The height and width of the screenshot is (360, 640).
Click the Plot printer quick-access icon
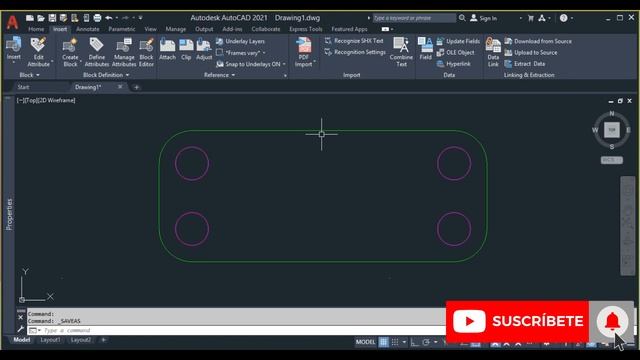[97, 18]
